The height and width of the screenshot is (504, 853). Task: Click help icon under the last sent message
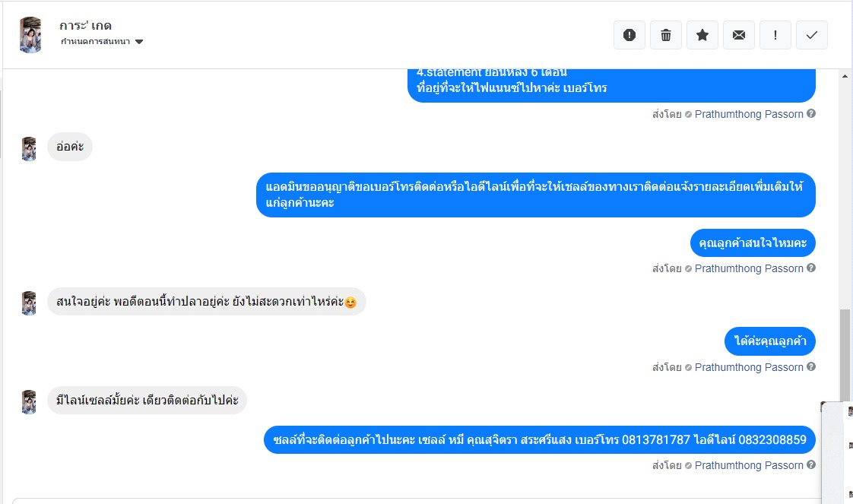tap(811, 465)
